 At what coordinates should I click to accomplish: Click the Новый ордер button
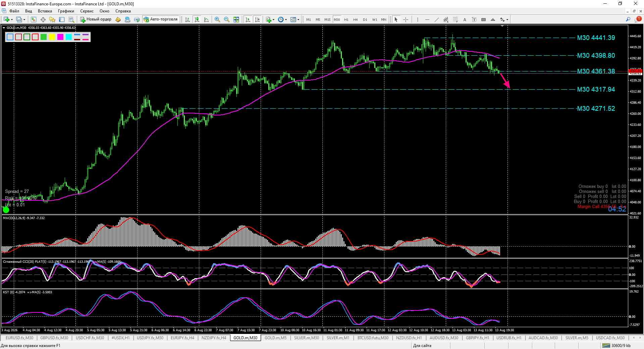96,19
